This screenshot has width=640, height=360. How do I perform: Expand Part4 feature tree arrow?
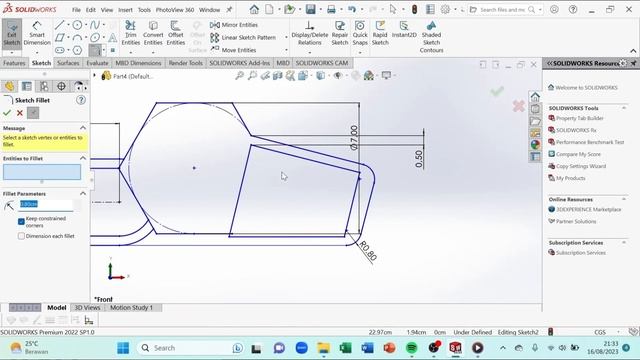(x=95, y=76)
